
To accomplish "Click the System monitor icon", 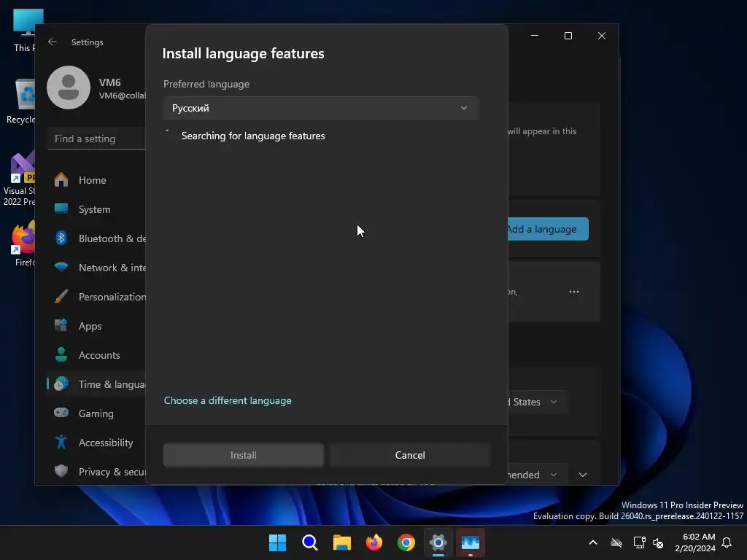I will 61,209.
